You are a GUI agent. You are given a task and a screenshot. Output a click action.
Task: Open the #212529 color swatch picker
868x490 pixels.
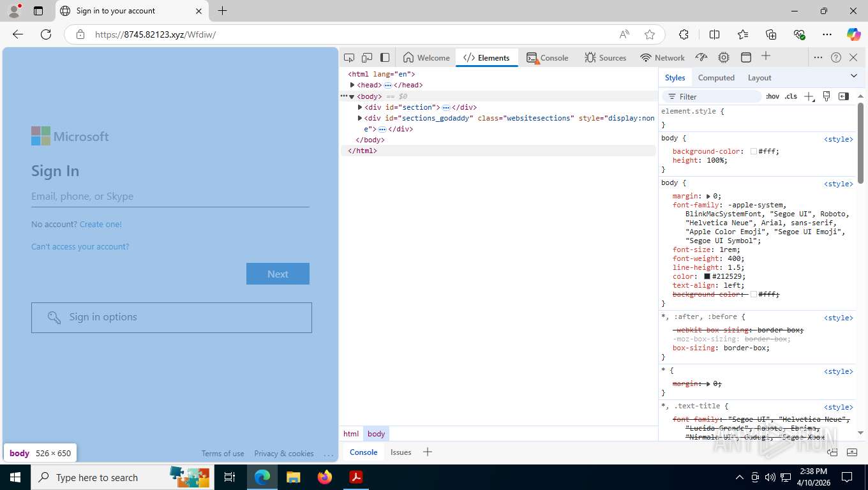point(707,277)
